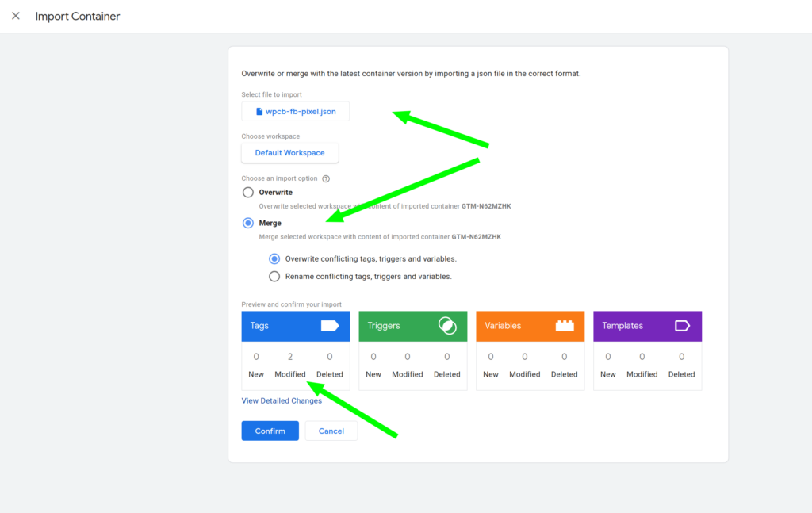Click the New count under Triggers

coord(373,357)
